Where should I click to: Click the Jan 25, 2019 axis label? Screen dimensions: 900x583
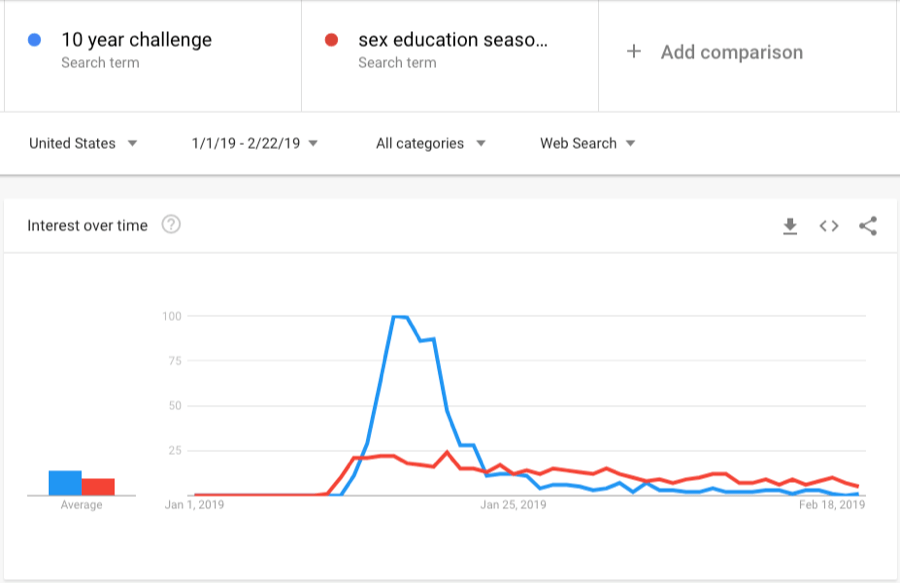[x=513, y=505]
